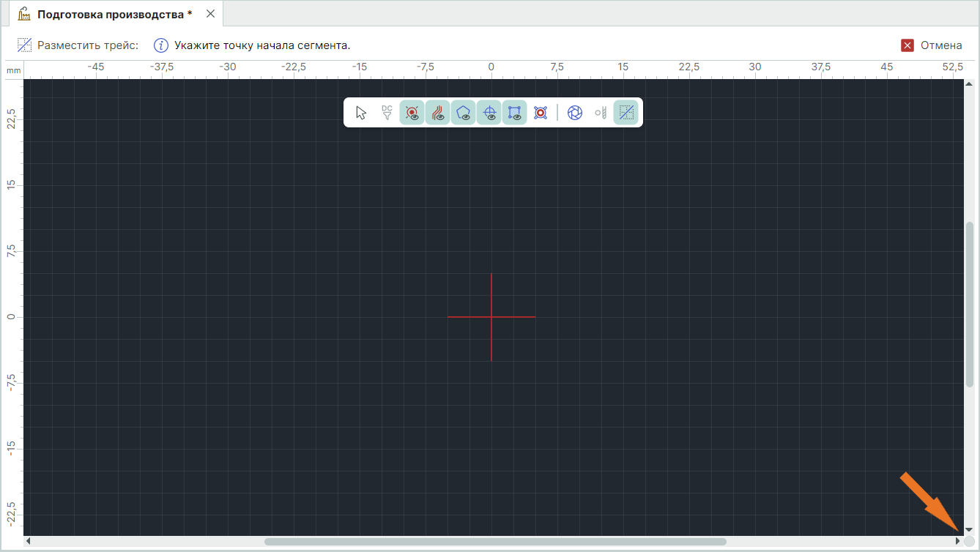Click the horizontal scrollbar thumb
The width and height of the screenshot is (980, 552).
point(495,542)
